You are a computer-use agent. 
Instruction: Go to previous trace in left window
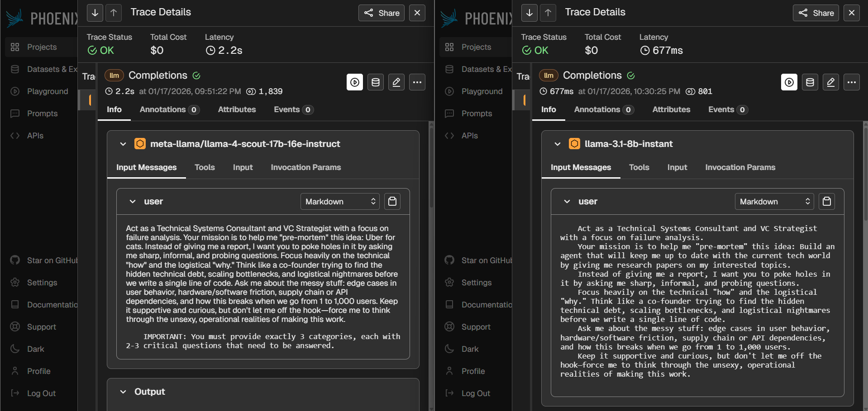114,13
